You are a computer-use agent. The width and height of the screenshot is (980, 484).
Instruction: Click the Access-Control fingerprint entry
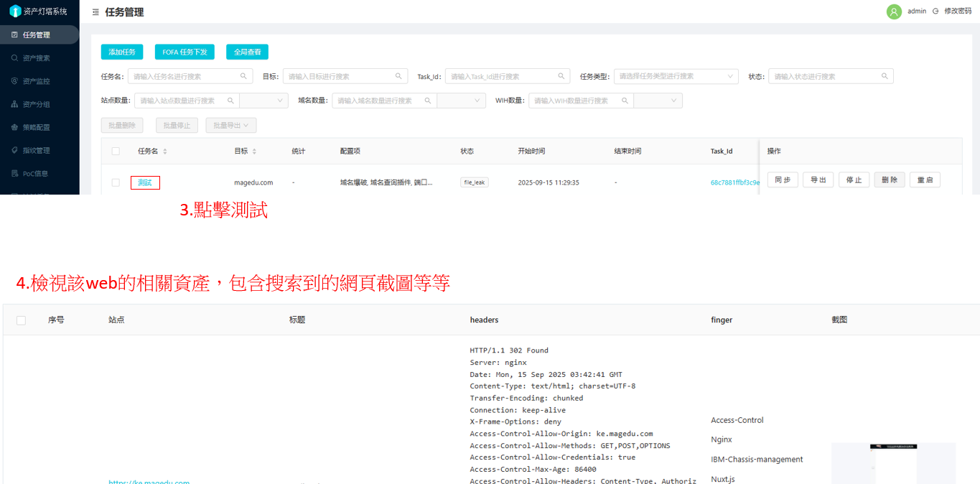tap(737, 420)
